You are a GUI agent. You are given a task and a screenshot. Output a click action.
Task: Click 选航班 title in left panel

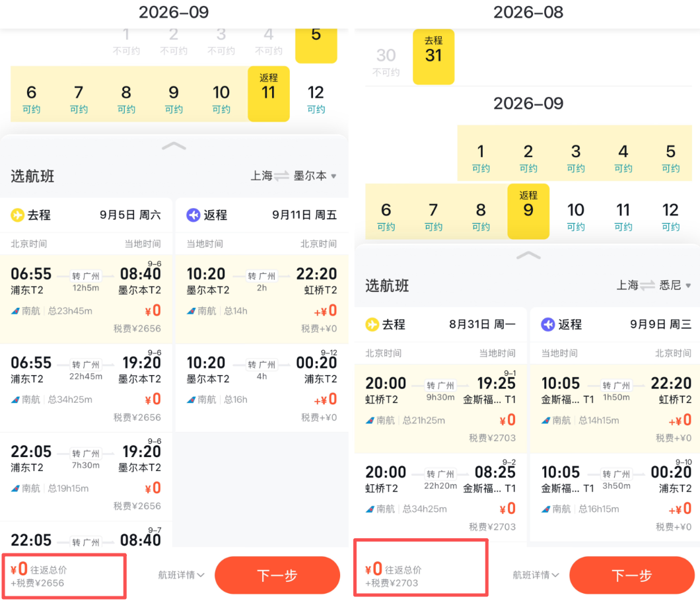pos(32,176)
